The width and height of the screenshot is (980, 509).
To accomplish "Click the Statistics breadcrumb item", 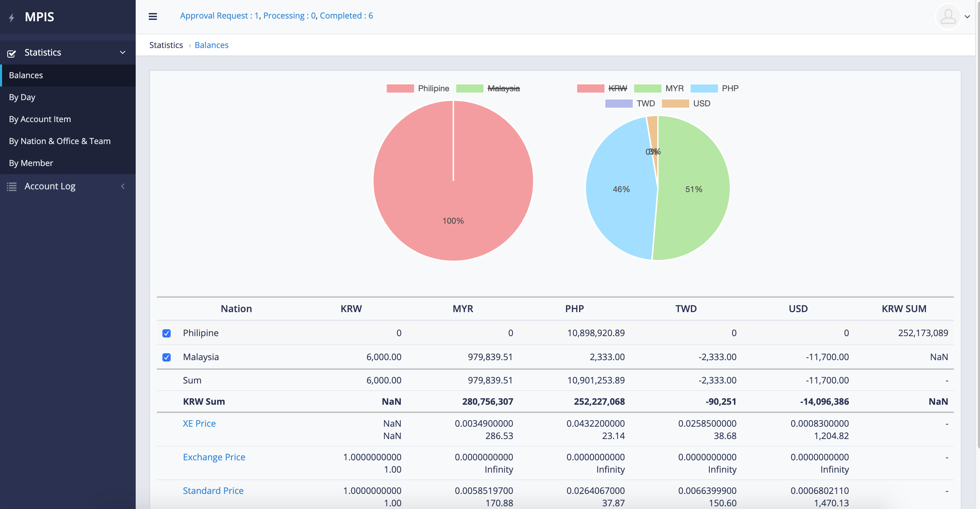I will point(166,45).
